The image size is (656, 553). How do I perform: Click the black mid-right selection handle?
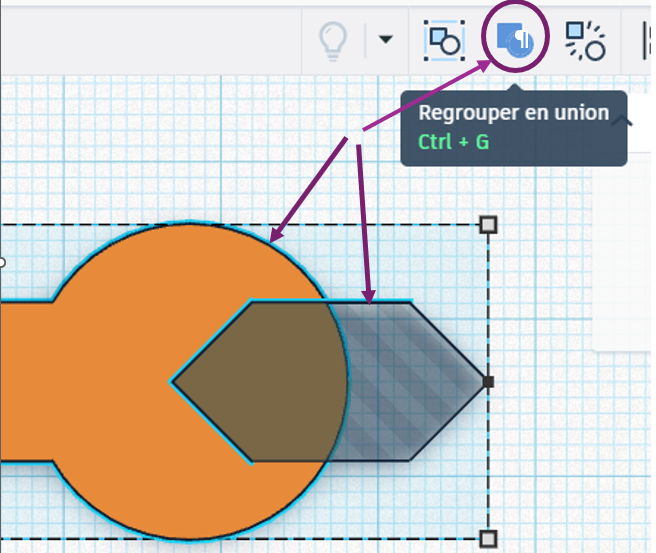click(x=488, y=381)
